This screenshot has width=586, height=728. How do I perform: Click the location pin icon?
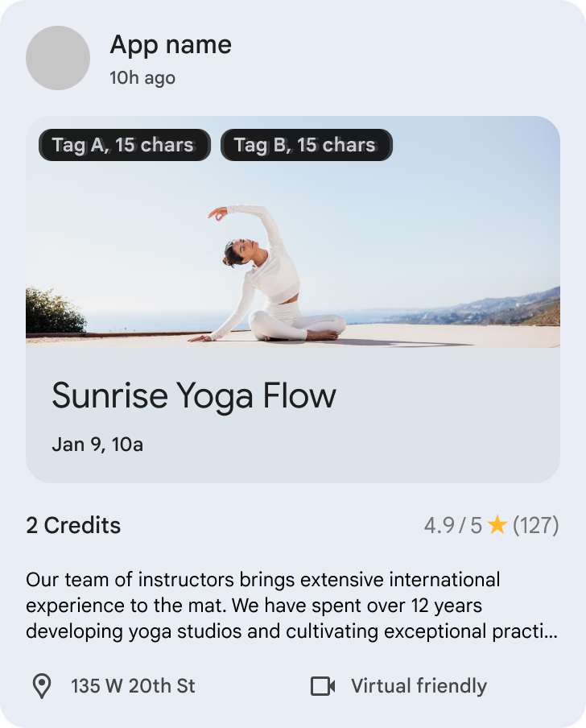point(41,686)
